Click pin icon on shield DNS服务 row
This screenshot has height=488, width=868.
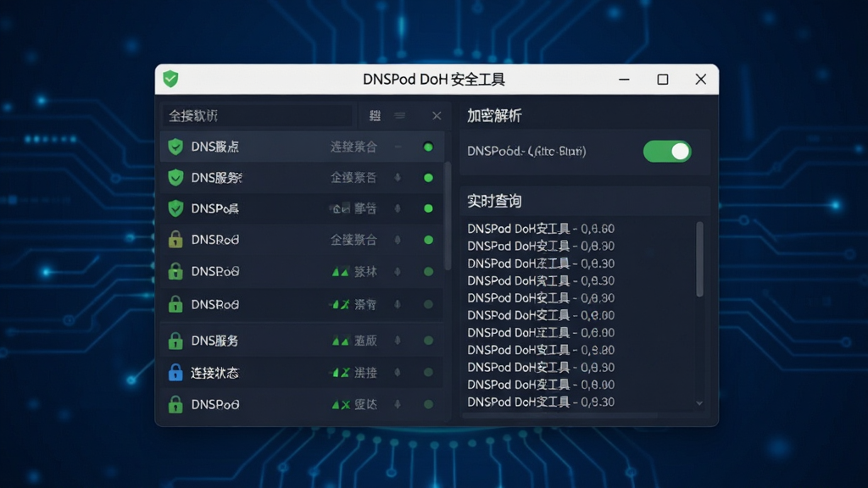pos(398,178)
